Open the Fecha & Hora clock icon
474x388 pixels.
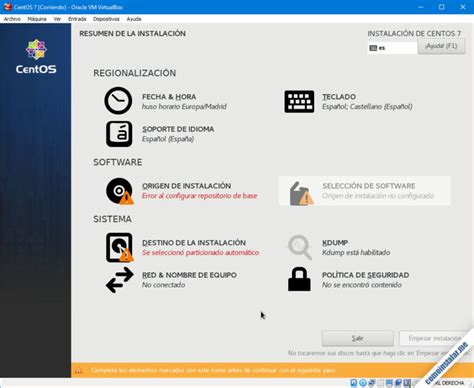pyautogui.click(x=118, y=101)
